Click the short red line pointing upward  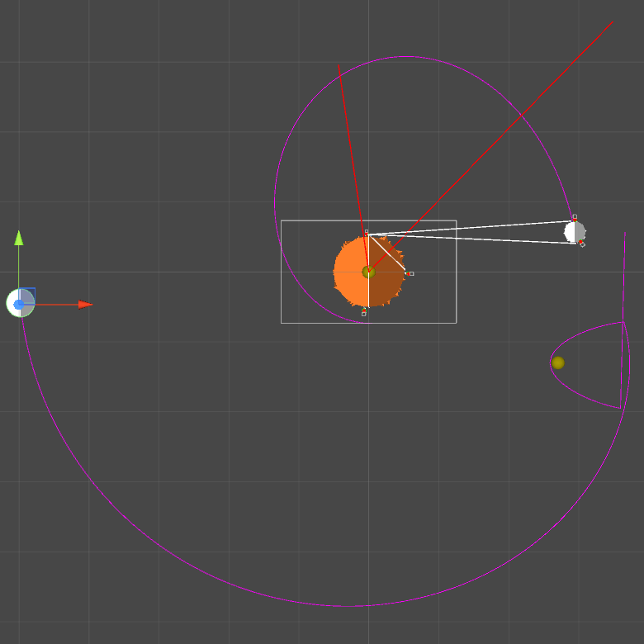[x=348, y=140]
